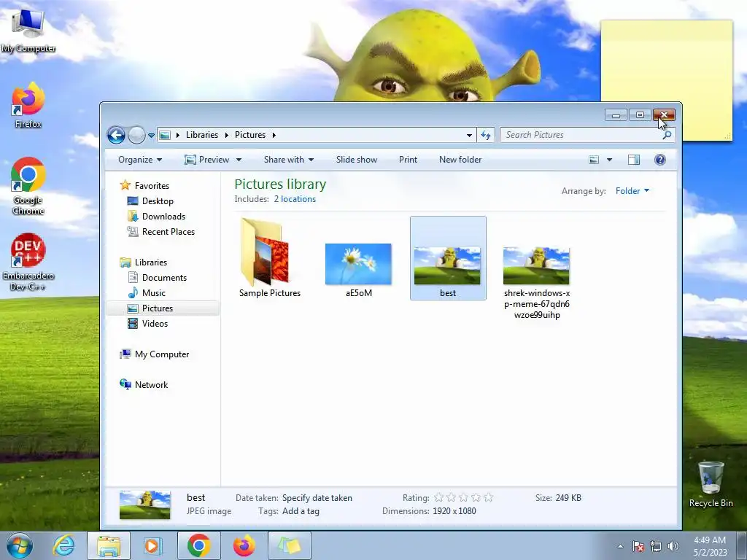
Task: Create a New folder
Action: tap(460, 160)
